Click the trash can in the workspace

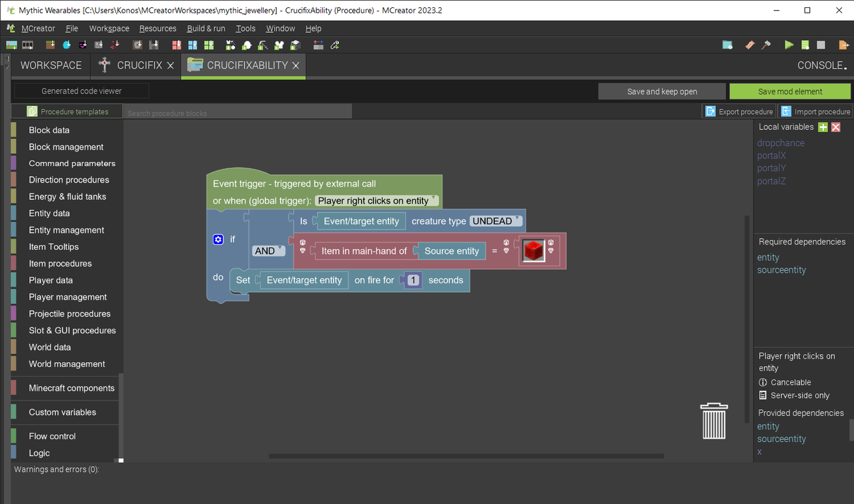tap(715, 421)
